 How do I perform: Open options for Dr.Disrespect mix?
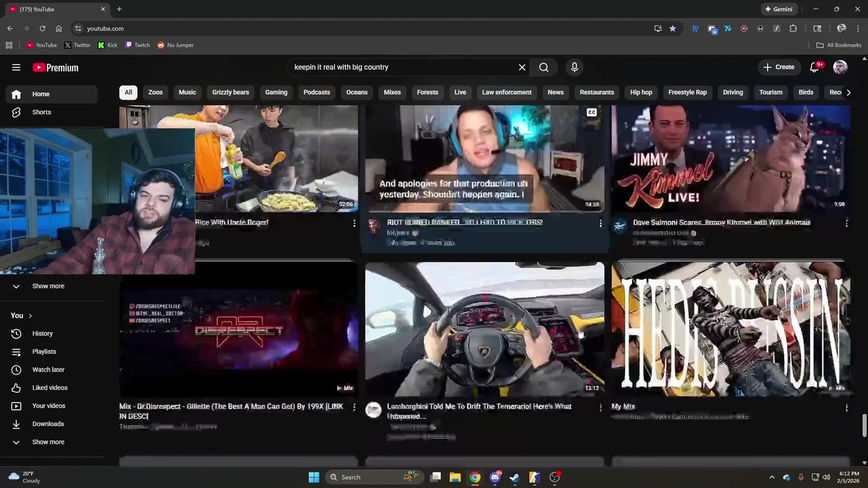click(x=354, y=407)
